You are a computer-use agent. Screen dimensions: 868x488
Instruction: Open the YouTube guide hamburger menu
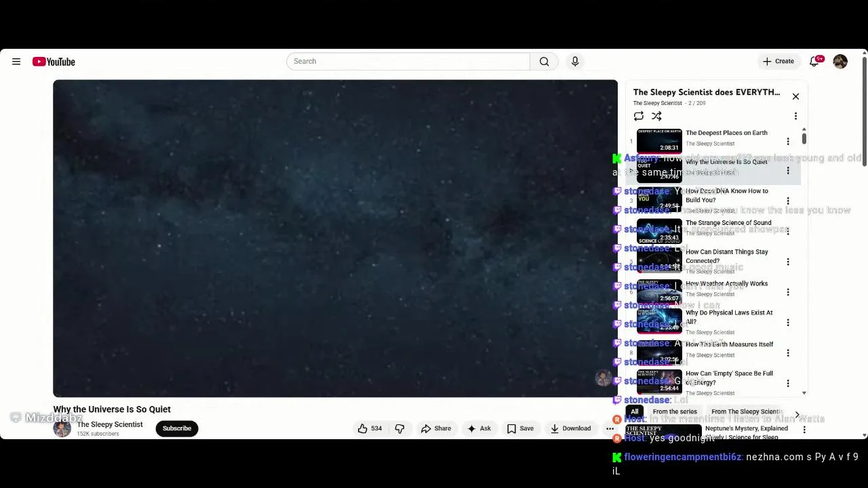16,62
